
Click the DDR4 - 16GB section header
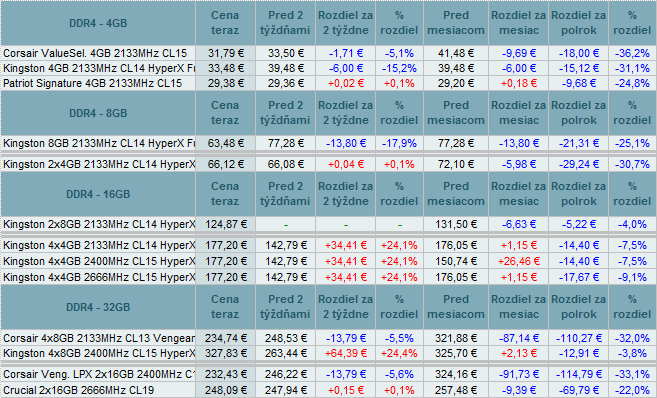pos(98,194)
